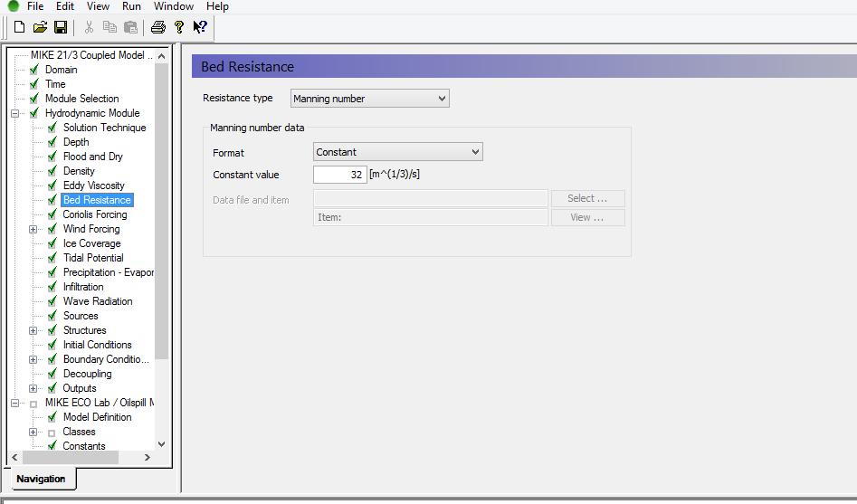The width and height of the screenshot is (857, 504).
Task: Click the green checkmark beside Sources
Action: point(52,316)
